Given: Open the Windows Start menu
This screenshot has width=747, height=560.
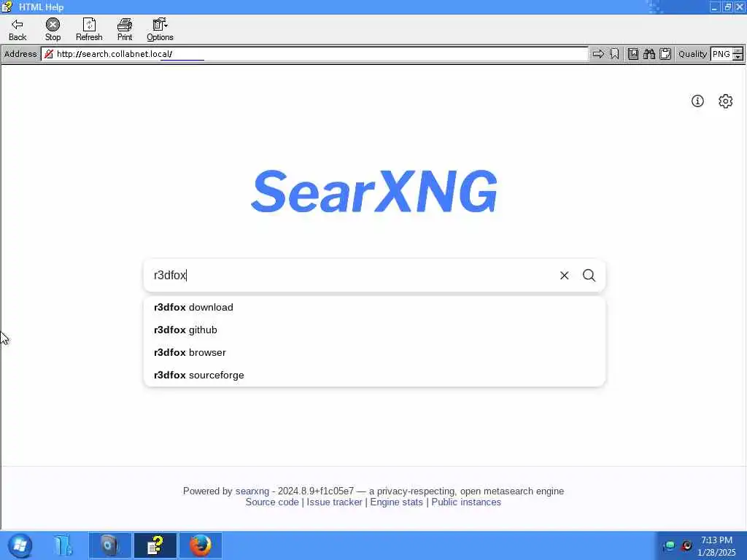Looking at the screenshot, I should [x=20, y=545].
